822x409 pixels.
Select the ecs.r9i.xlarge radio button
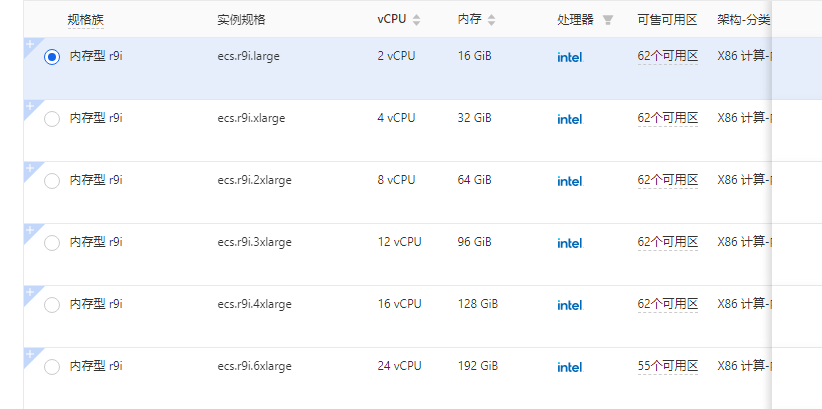click(x=52, y=119)
